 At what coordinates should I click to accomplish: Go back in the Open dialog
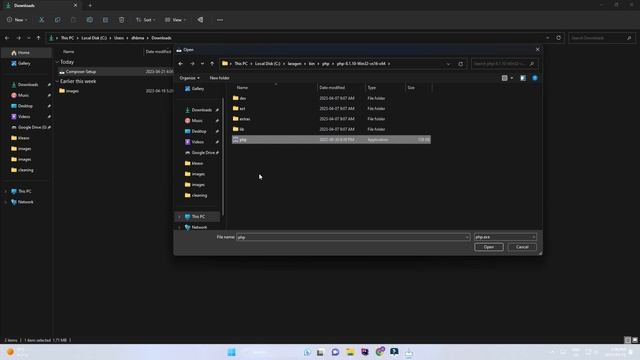click(x=181, y=64)
